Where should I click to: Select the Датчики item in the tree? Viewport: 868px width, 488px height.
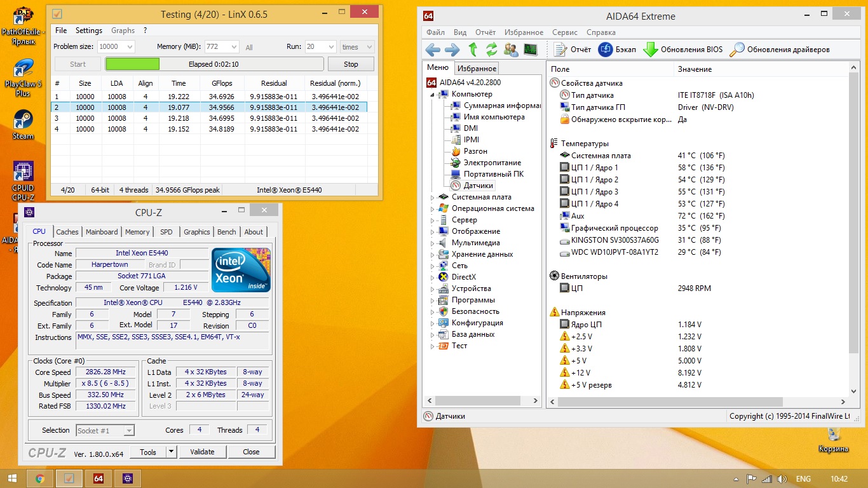pyautogui.click(x=478, y=186)
